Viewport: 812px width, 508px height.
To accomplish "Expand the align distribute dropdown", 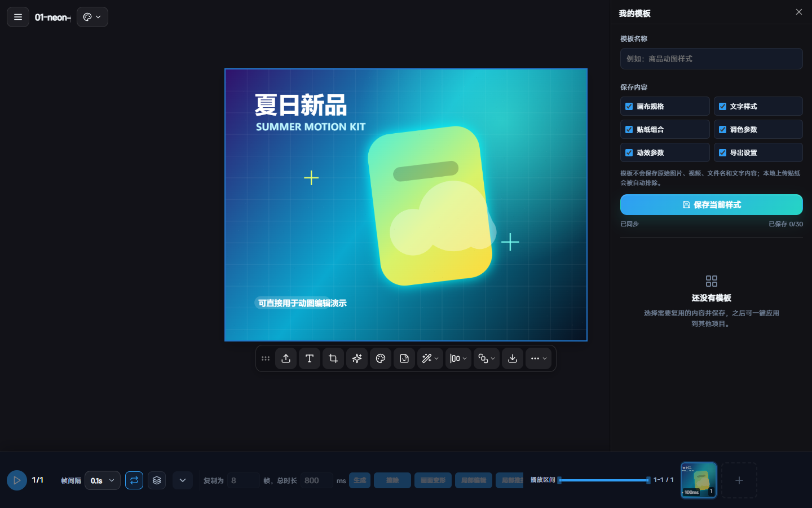I will [458, 358].
